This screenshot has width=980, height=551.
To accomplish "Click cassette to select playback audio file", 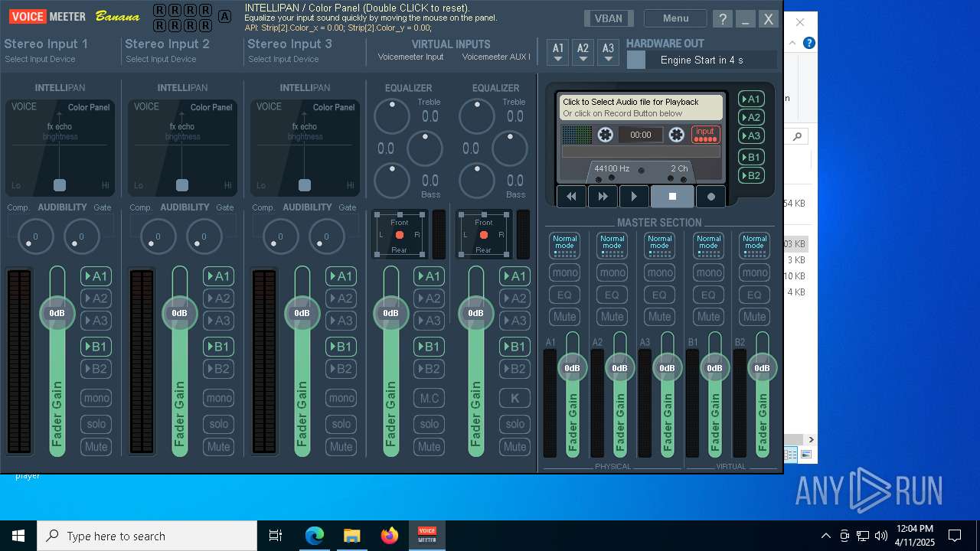I will tap(641, 107).
